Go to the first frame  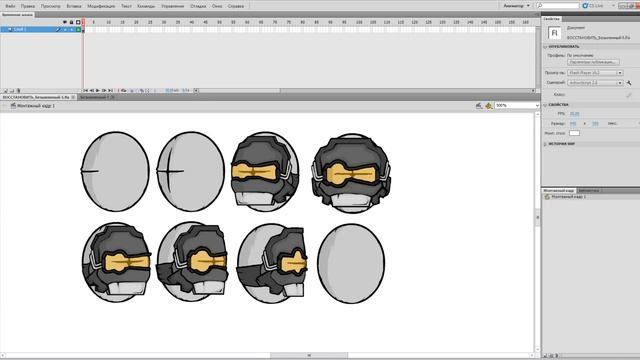86,91
